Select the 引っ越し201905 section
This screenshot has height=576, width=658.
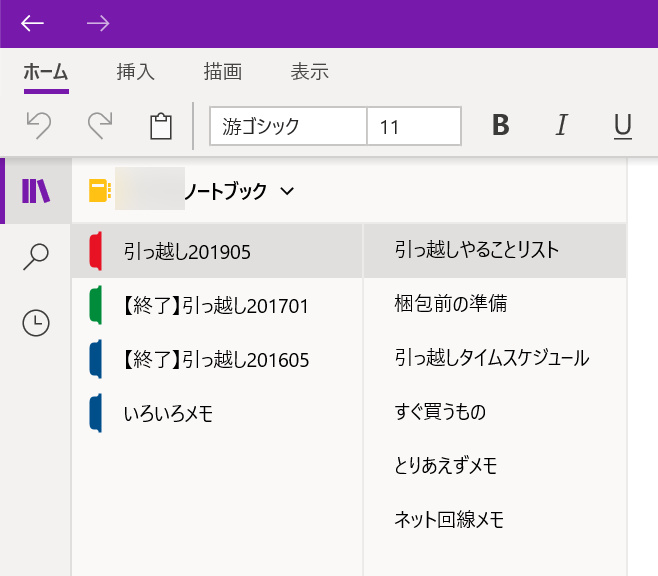pos(217,251)
